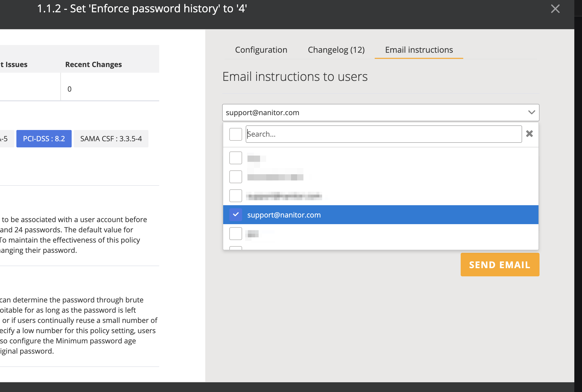Toggle the select-all checkbox beside Search

pos(235,134)
